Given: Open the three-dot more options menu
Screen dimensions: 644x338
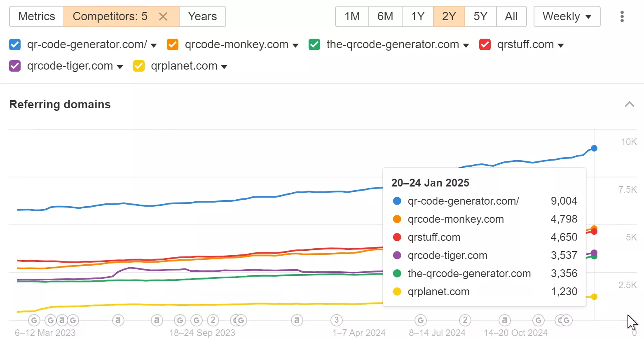Looking at the screenshot, I should [x=622, y=16].
